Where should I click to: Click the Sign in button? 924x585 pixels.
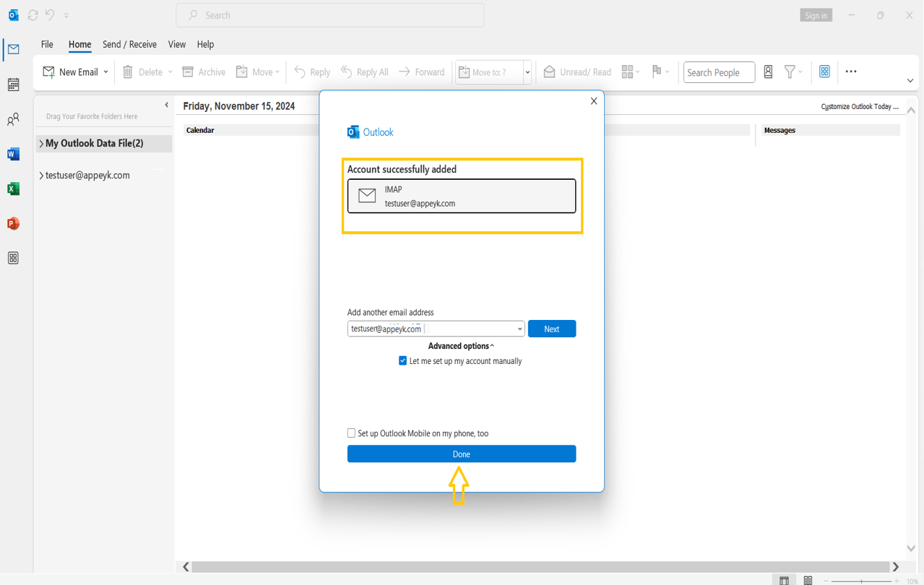(x=816, y=15)
